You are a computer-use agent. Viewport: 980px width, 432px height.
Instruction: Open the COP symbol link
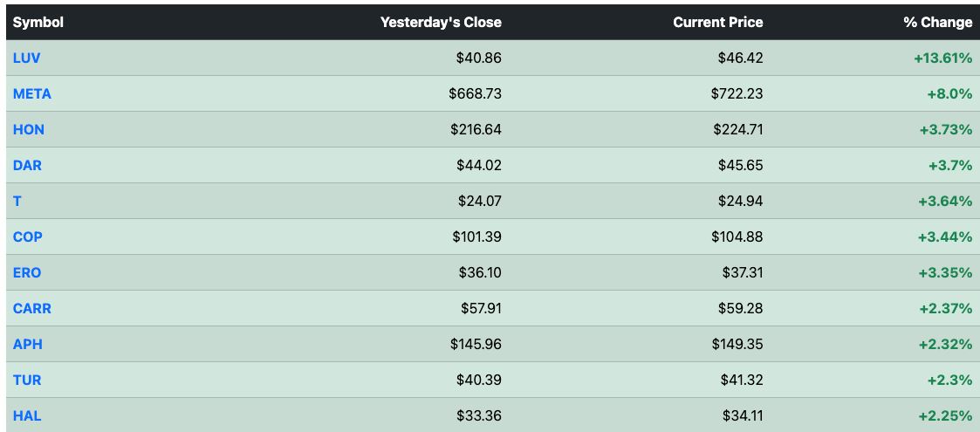(28, 237)
